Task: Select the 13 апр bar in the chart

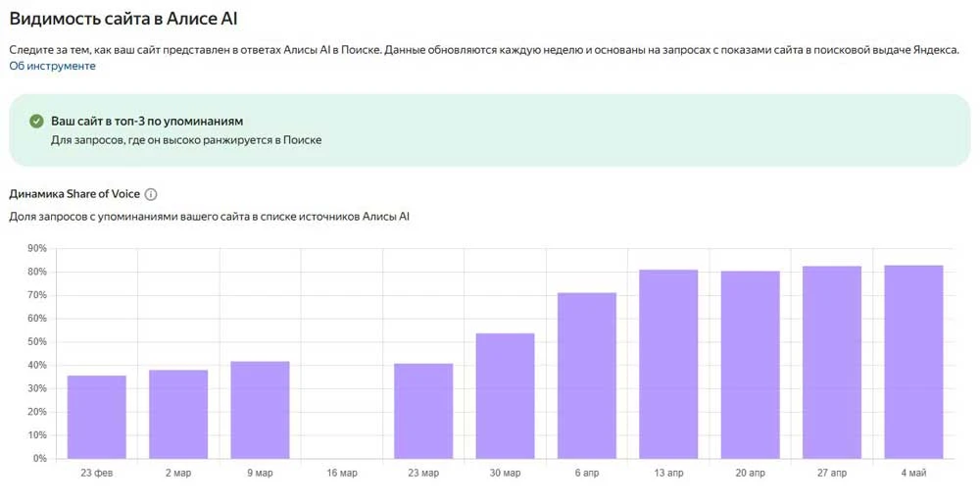Action: (x=668, y=365)
